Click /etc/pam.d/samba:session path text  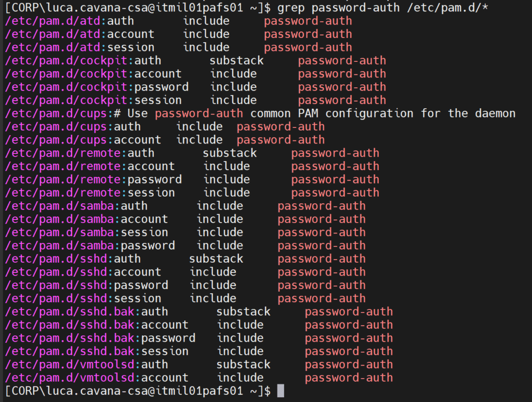click(87, 232)
